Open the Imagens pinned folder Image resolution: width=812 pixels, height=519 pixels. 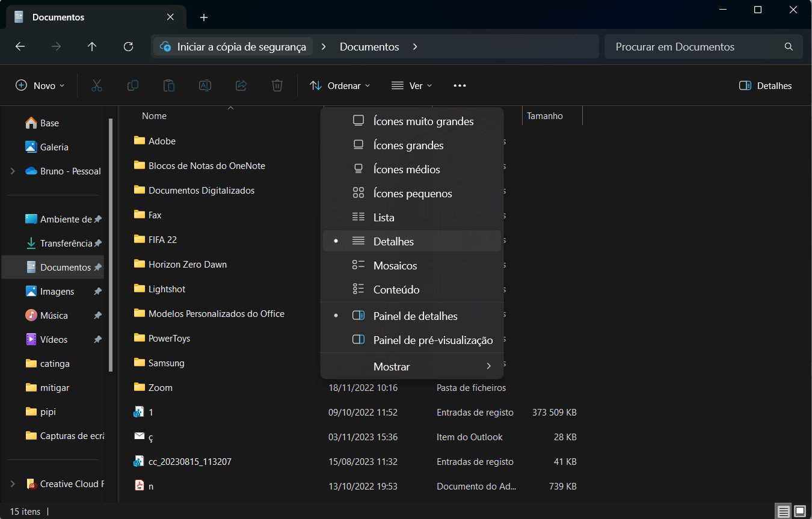pos(56,291)
